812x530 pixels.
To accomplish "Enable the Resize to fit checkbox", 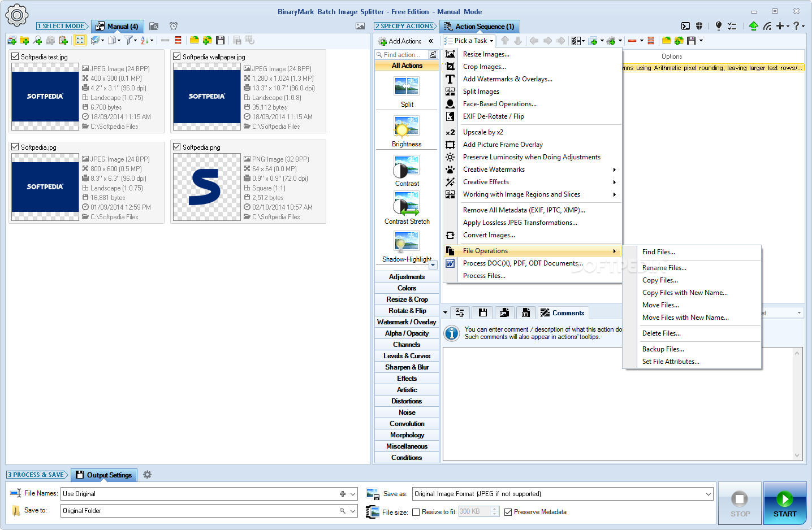I will click(416, 512).
